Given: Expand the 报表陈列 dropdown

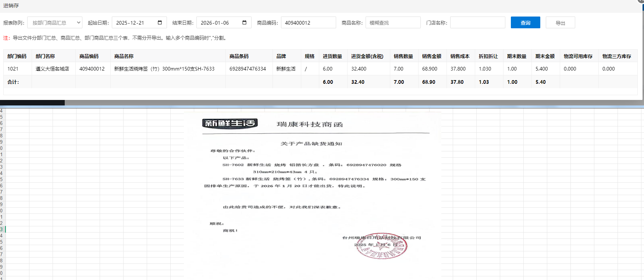Looking at the screenshot, I should coord(55,23).
